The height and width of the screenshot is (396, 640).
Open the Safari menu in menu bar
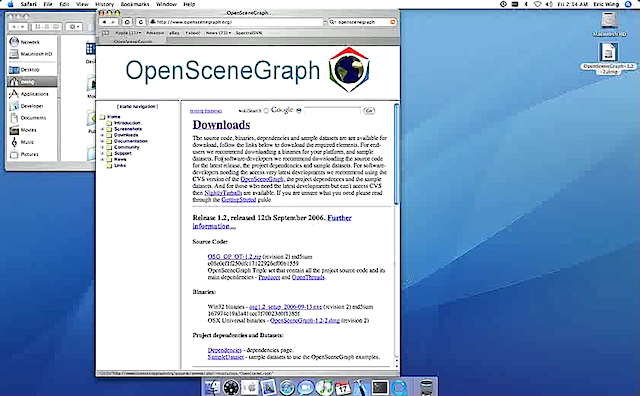(28, 4)
